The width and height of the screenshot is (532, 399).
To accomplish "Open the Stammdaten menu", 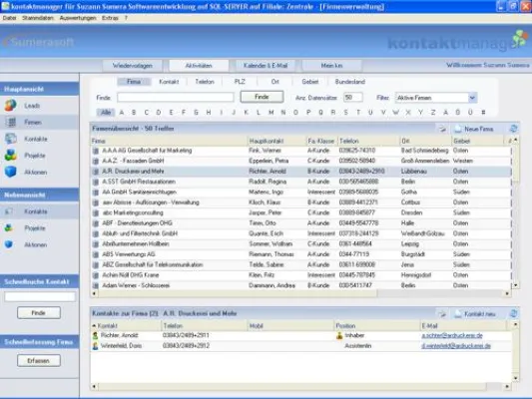I will point(38,18).
